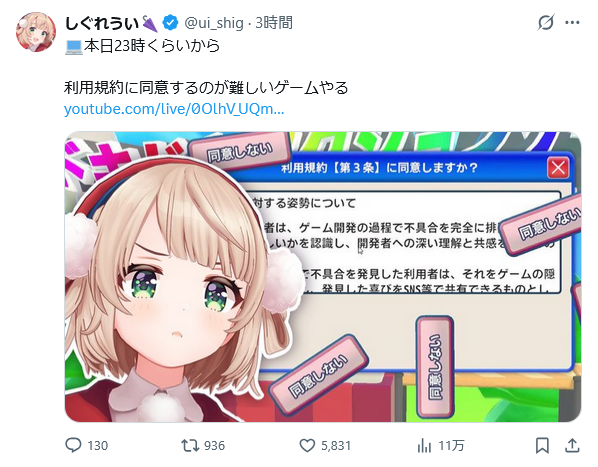Screen dimensions: 598x467
Task: Bookmark this post
Action: pyautogui.click(x=542, y=445)
